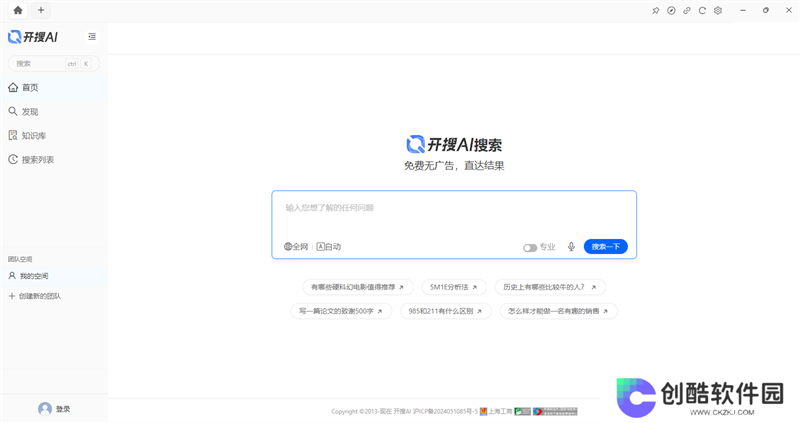Collapse the sidebar with the menu-fold icon
The width and height of the screenshot is (800, 423).
pos(92,37)
